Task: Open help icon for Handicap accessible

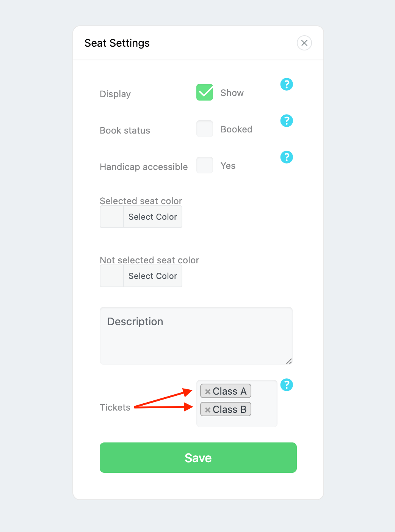Action: (287, 157)
